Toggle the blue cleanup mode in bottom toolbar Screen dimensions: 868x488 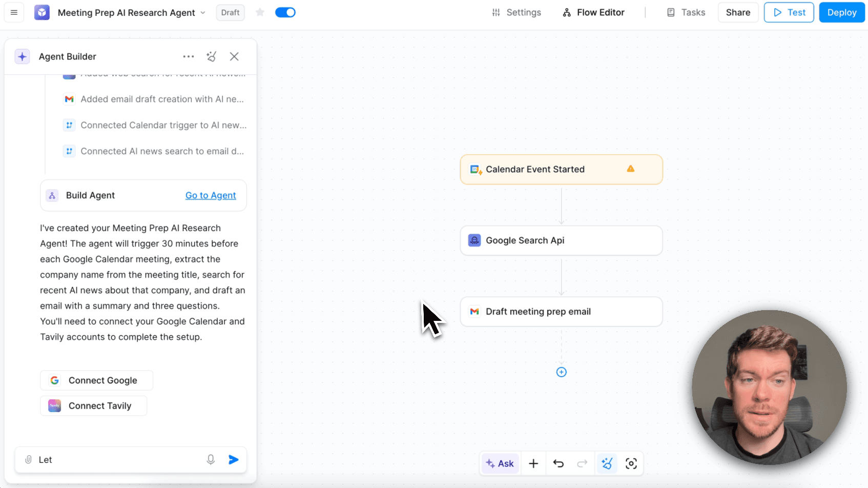(607, 463)
